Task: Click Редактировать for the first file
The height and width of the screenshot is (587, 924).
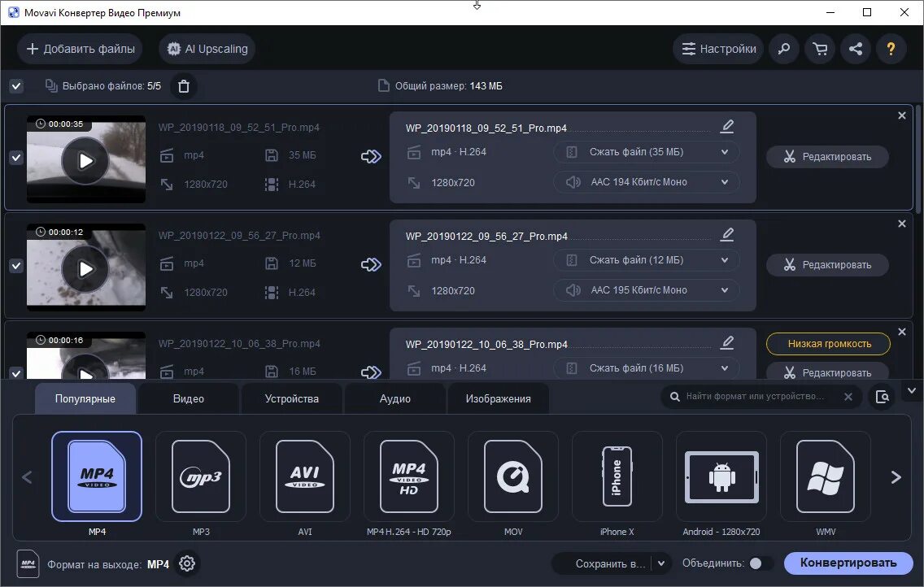Action: [x=827, y=157]
